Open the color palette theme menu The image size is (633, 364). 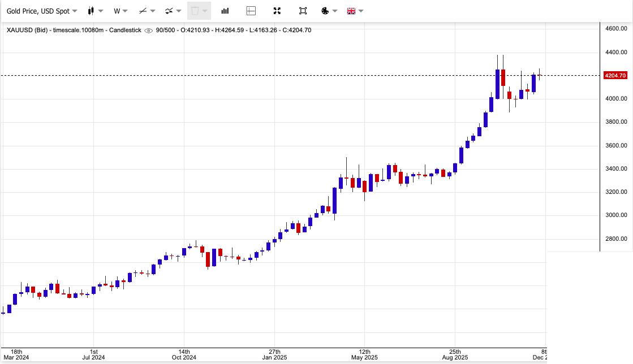(329, 11)
